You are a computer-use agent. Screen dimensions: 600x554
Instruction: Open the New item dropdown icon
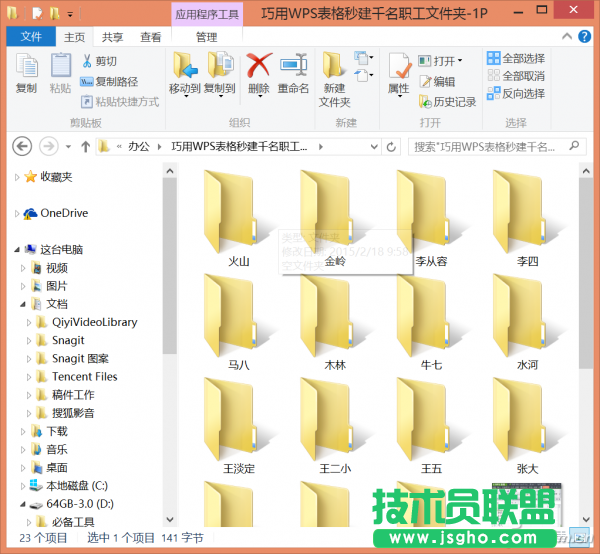[x=364, y=57]
